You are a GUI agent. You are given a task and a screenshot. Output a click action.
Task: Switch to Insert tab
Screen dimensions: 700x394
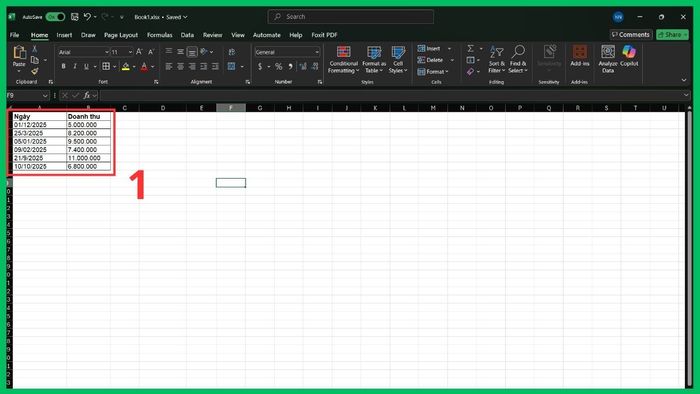click(64, 35)
